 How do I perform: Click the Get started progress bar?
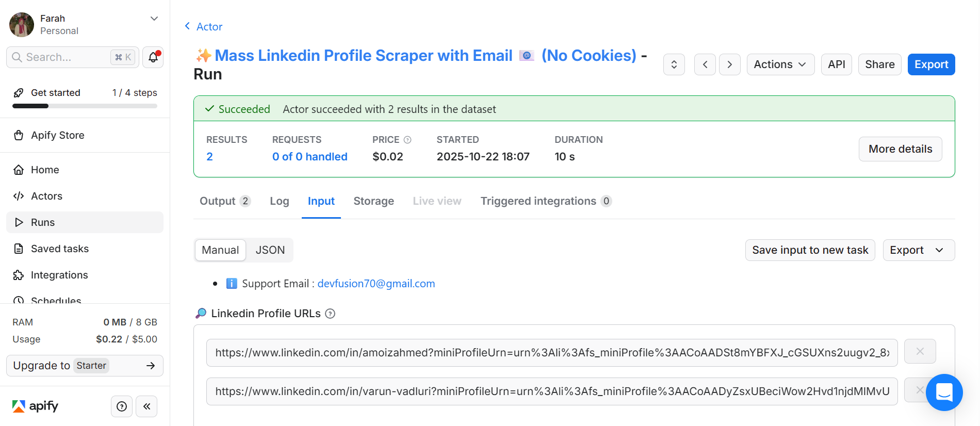point(85,106)
